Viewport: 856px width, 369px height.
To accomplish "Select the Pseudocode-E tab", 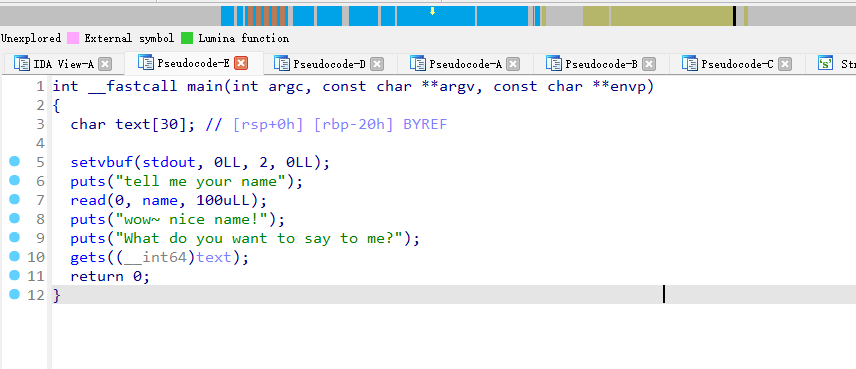I will (193, 63).
